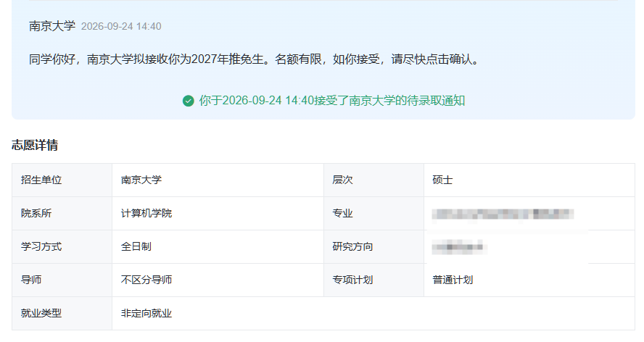Click the 南京大学 value in 招生单位 row
Image resolution: width=644 pixels, height=342 pixels.
pyautogui.click(x=218, y=180)
